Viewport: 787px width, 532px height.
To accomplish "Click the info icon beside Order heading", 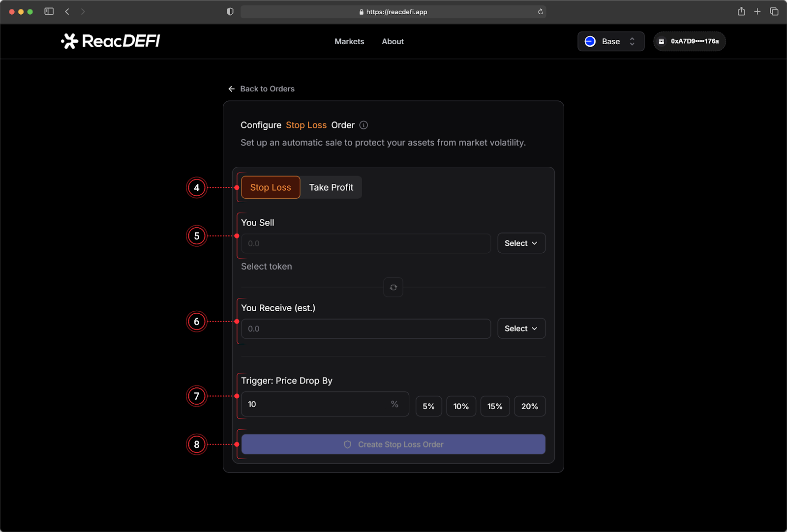I will tap(363, 125).
